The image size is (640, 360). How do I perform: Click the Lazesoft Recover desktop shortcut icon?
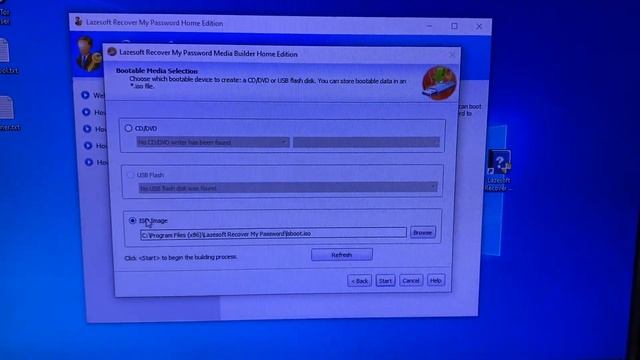pos(499,162)
